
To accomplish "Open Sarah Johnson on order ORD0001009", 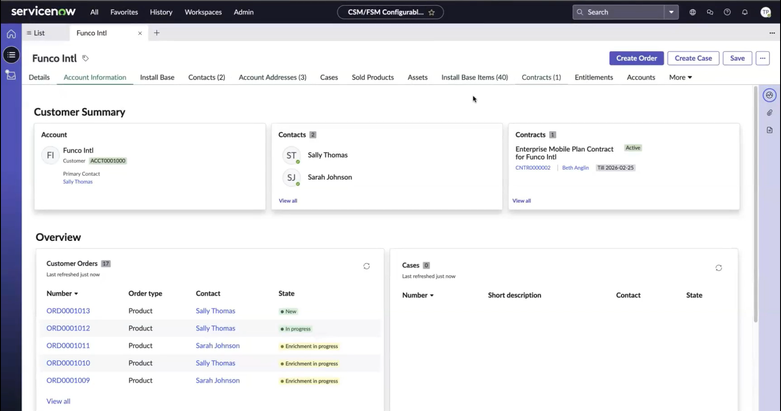I will pos(218,381).
